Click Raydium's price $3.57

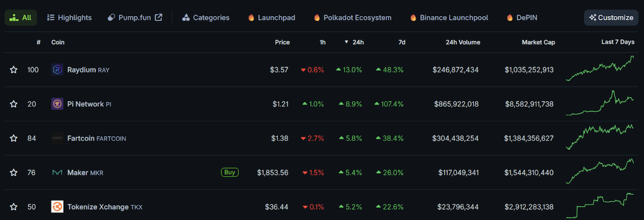279,70
